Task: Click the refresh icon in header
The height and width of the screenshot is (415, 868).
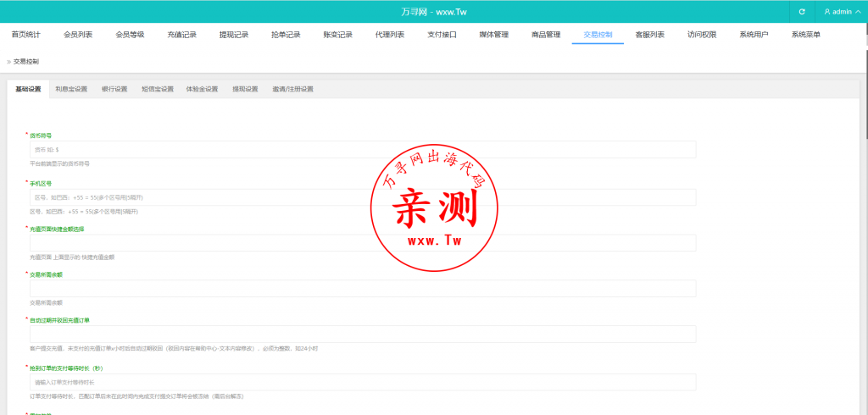Action: coord(802,12)
